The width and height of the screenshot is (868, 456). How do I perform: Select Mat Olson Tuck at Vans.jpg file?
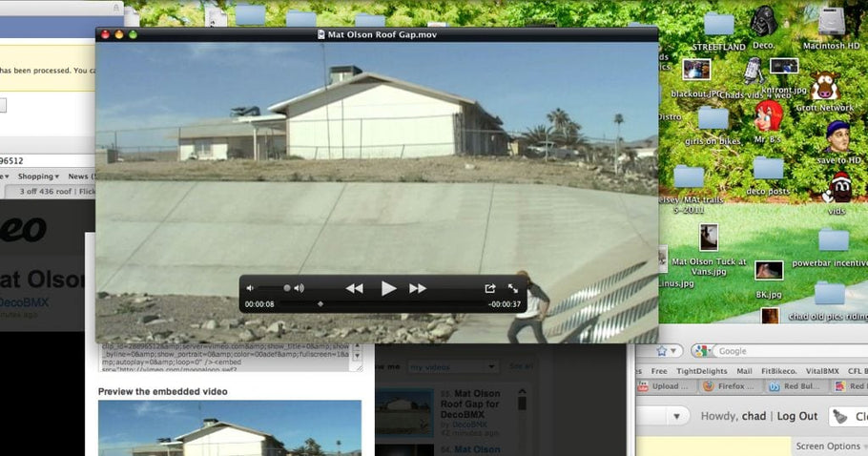coord(709,238)
